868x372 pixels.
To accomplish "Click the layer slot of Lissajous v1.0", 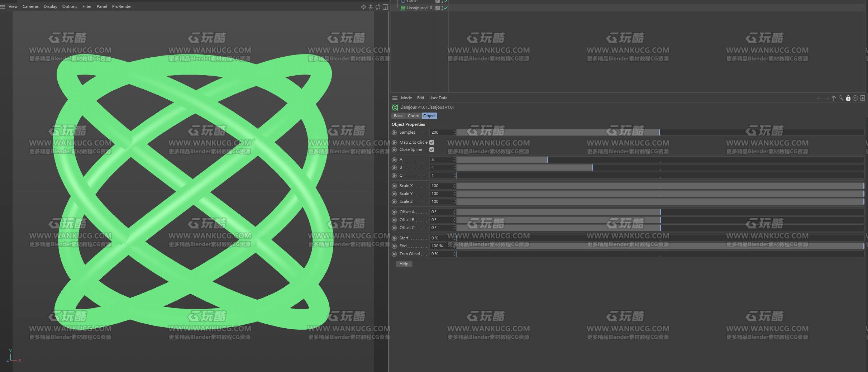I will point(437,8).
